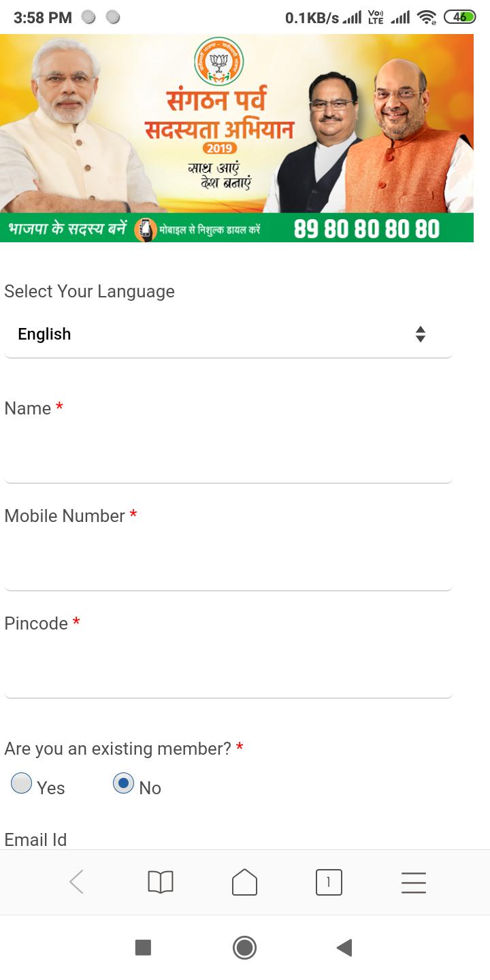Tap the browser back arrow icon

(x=76, y=882)
